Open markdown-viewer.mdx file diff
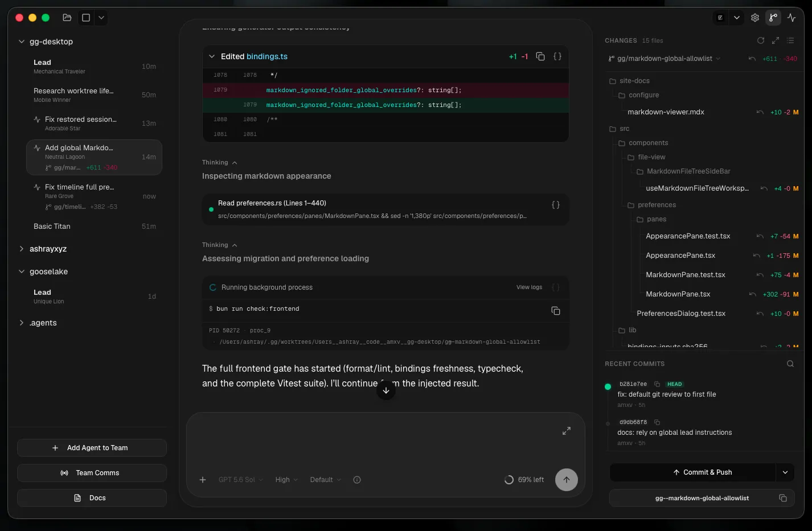Screen dimensions: 812x531 pos(666,112)
